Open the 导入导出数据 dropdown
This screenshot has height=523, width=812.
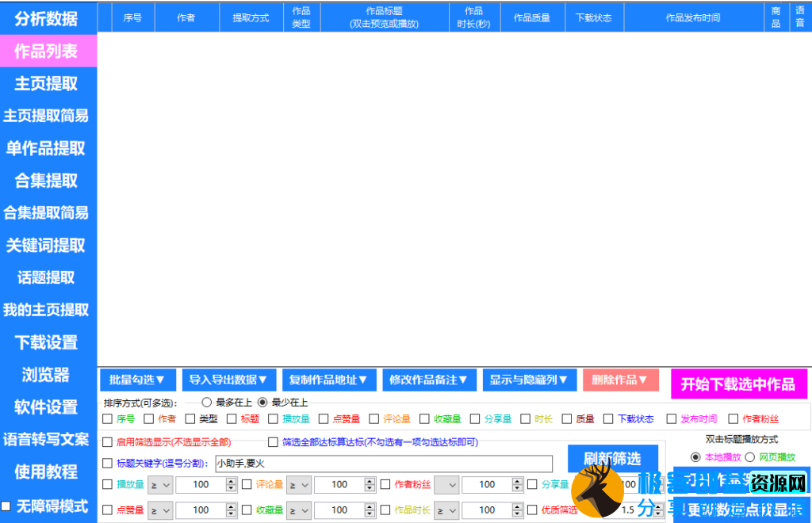[229, 380]
